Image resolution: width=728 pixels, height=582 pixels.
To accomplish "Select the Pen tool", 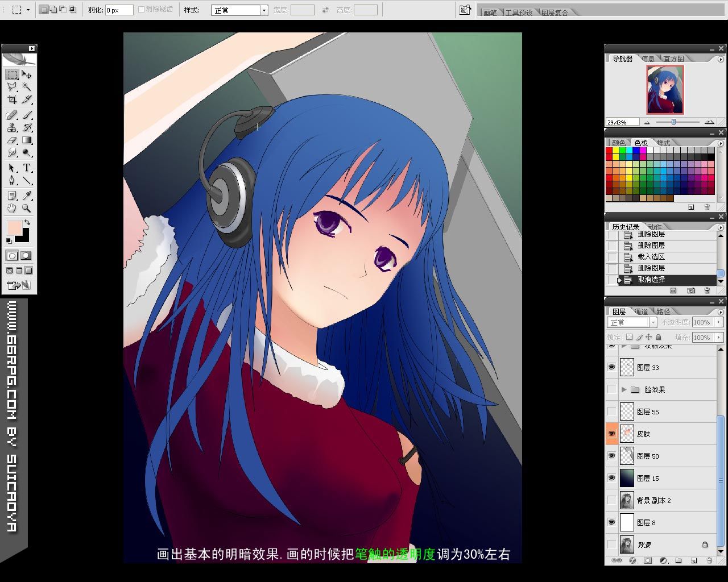I will point(12,181).
